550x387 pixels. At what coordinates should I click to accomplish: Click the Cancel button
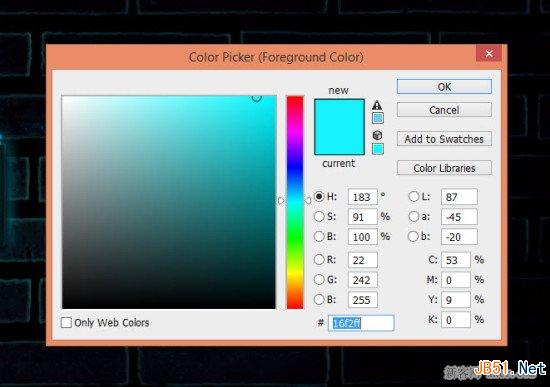tap(444, 110)
